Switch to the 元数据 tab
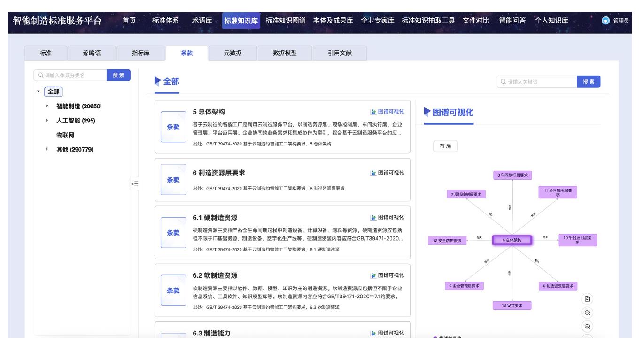The width and height of the screenshot is (644, 350). pos(233,53)
